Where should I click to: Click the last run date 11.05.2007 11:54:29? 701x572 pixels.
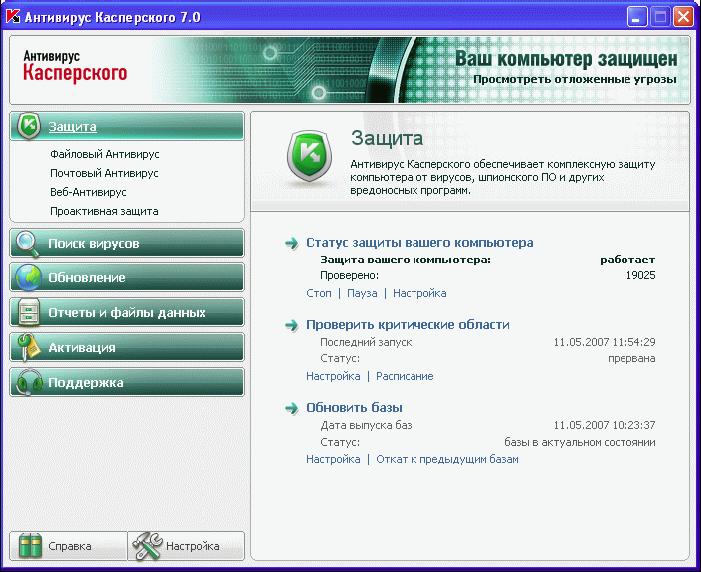[x=604, y=343]
